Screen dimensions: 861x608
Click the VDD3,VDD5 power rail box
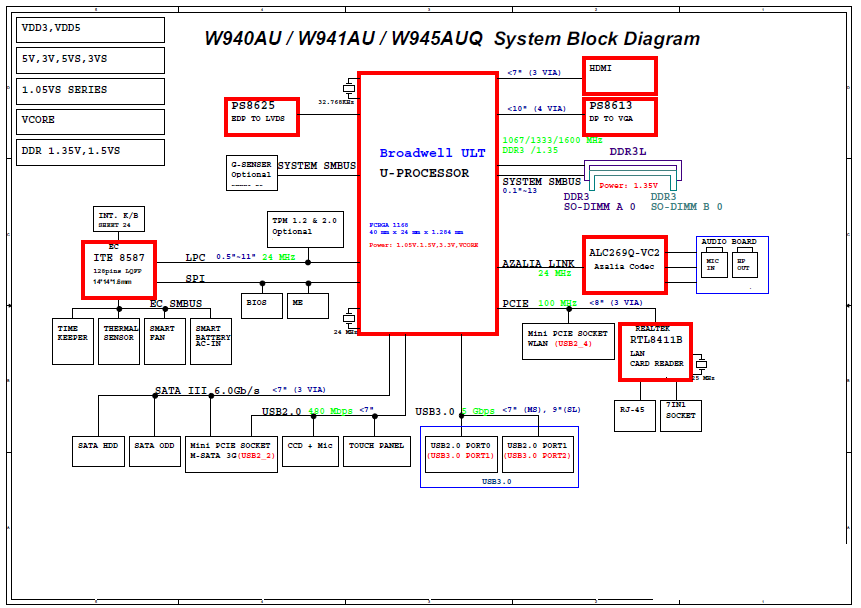91,30
